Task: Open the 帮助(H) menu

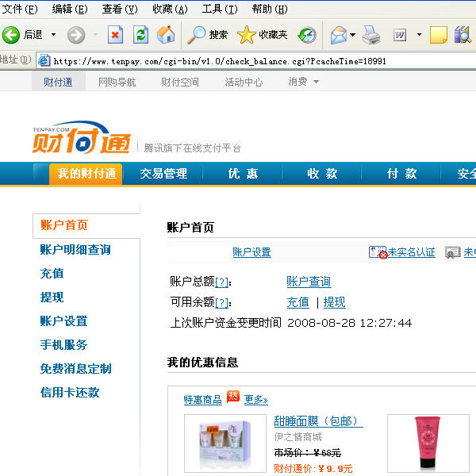Action: point(270,9)
